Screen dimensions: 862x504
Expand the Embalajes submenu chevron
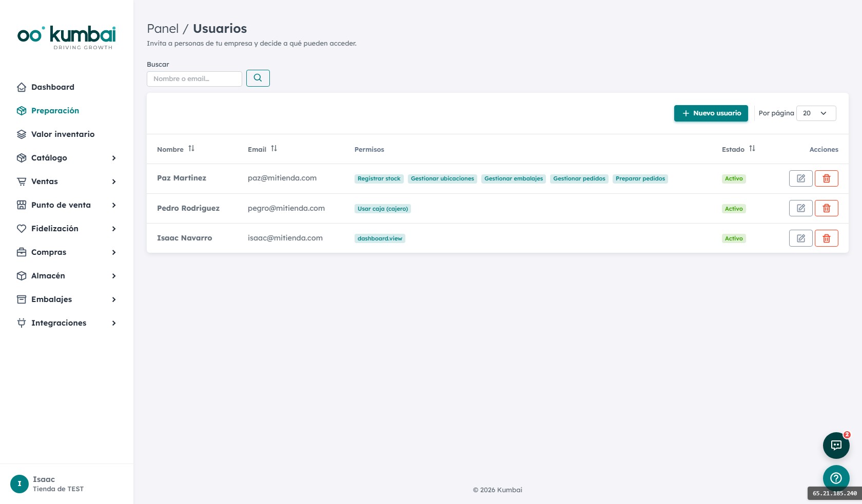(114, 299)
